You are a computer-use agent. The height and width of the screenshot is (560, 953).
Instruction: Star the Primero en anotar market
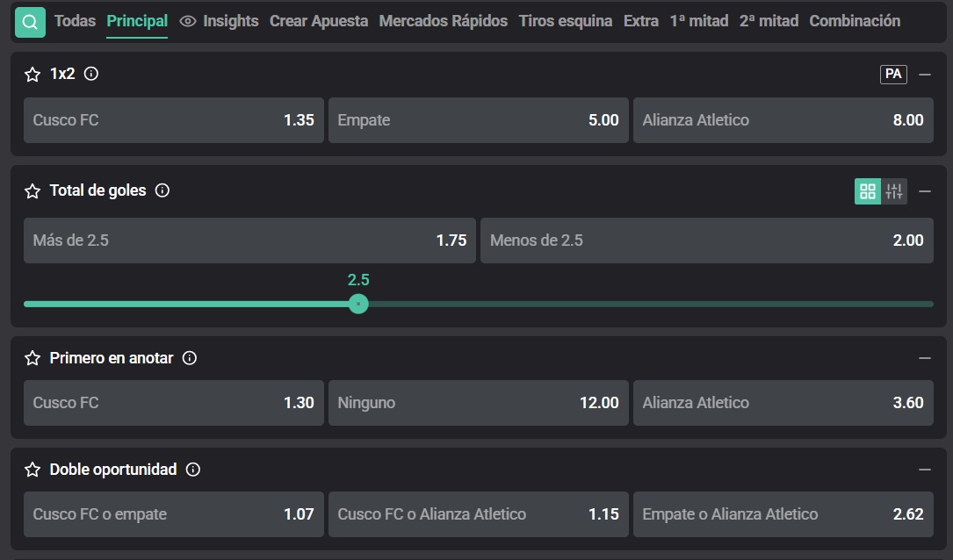(x=32, y=358)
